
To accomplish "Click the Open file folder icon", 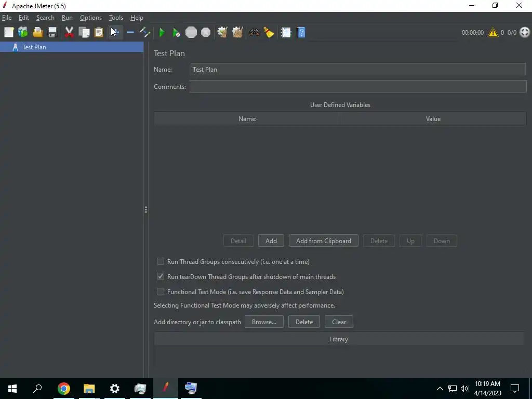I will 37,32.
